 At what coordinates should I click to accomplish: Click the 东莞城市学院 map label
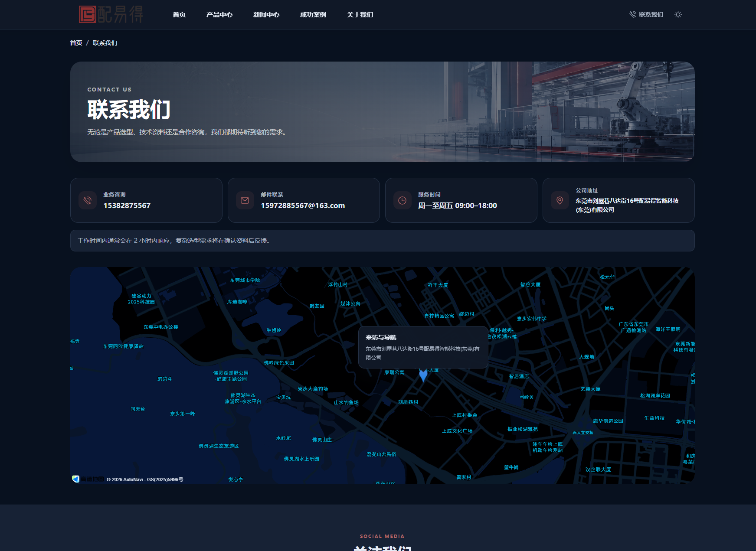pyautogui.click(x=245, y=280)
